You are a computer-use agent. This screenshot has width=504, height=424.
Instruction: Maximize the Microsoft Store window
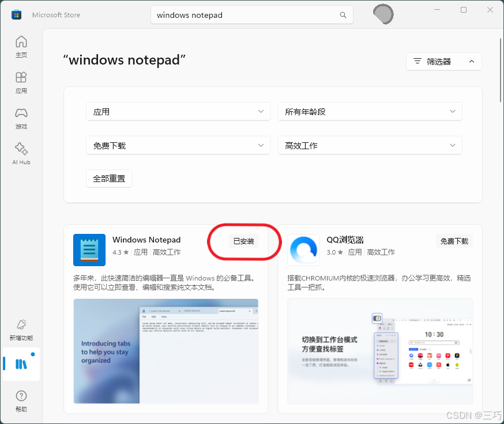[x=464, y=10]
